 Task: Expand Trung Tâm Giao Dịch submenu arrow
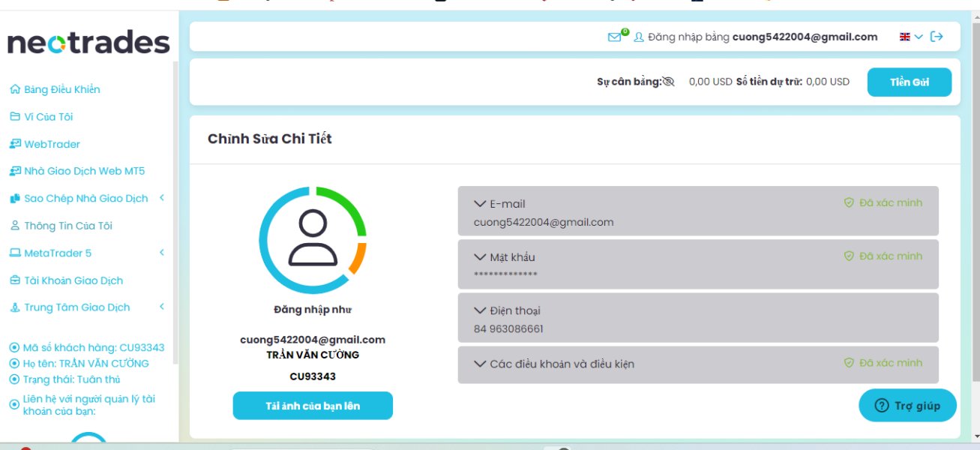click(162, 307)
